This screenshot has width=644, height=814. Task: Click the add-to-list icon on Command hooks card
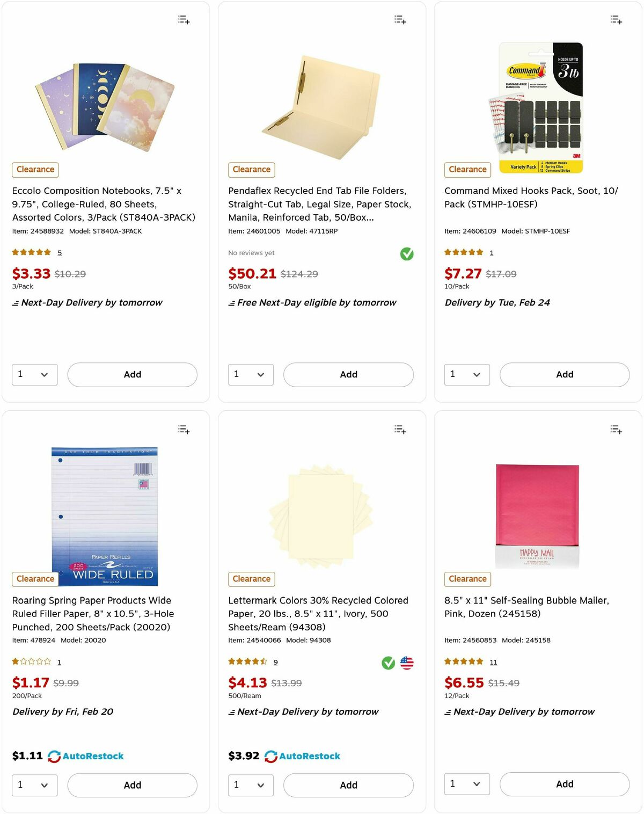pos(616,19)
